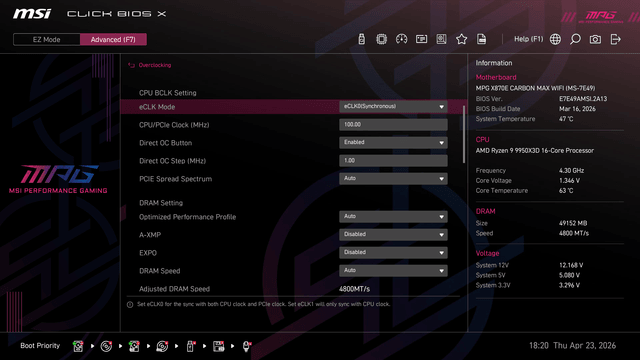Select Optimized Performance Profile label
Image resolution: width=640 pixels, height=360 pixels.
(187, 217)
